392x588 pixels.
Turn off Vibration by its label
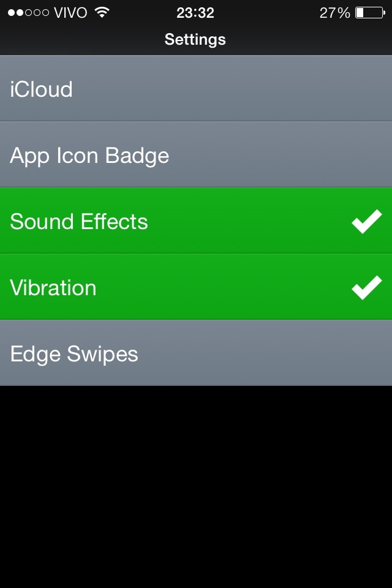coord(53,288)
